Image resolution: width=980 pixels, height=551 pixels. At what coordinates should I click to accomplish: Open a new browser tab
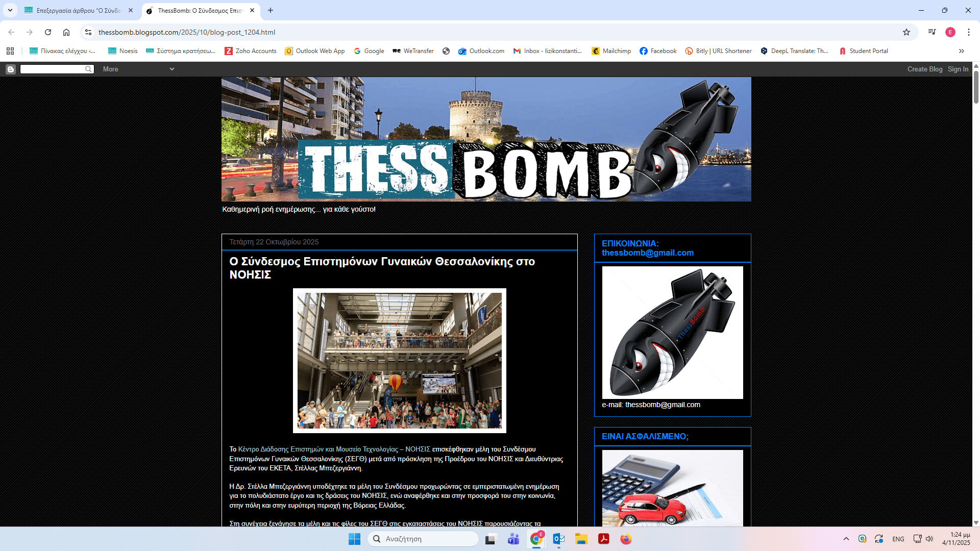(271, 10)
